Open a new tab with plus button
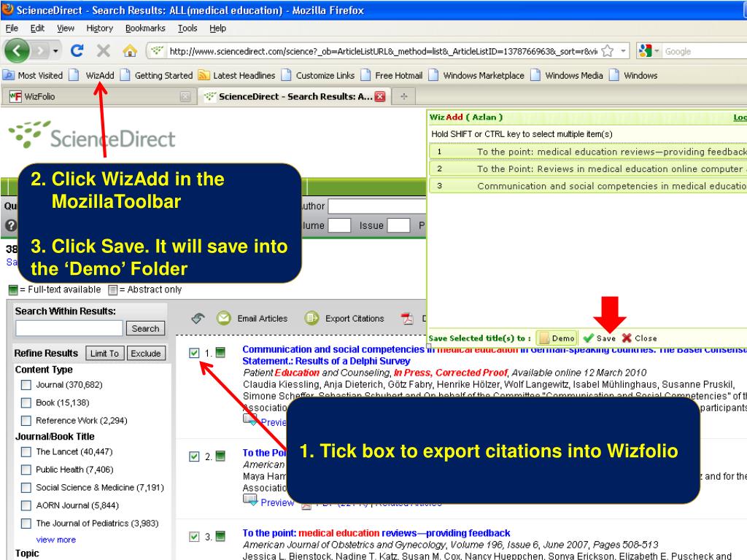Screen dimensions: 747x560 404,97
